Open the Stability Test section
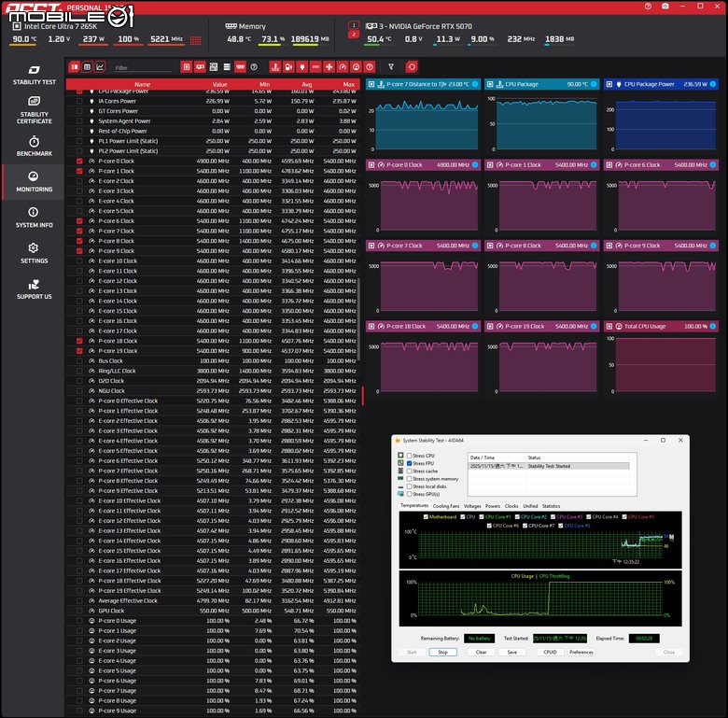Screen dimensions: 728x718 (x=34, y=75)
